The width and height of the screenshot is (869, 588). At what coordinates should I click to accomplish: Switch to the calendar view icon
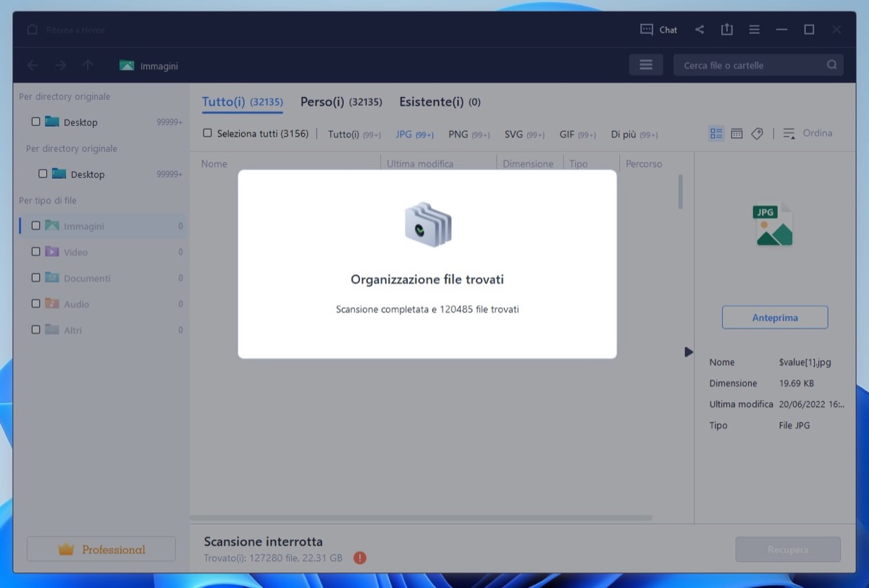(736, 133)
